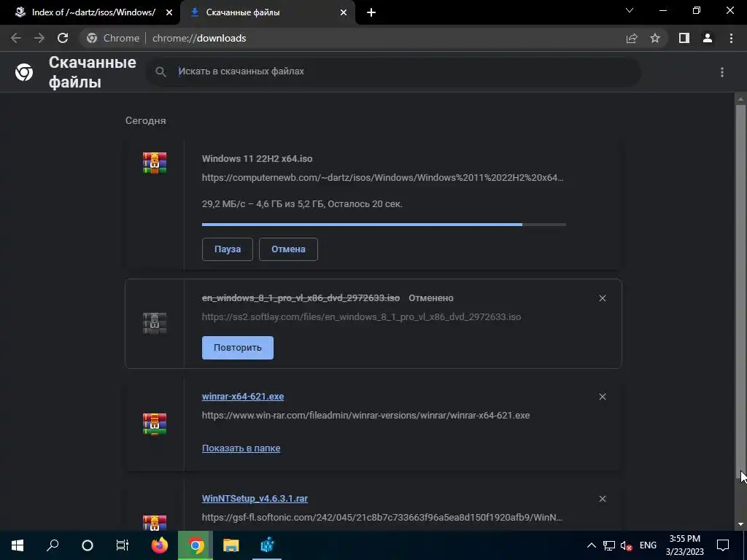The width and height of the screenshot is (747, 560).
Task: Open Cortana circle on taskbar
Action: click(x=88, y=545)
